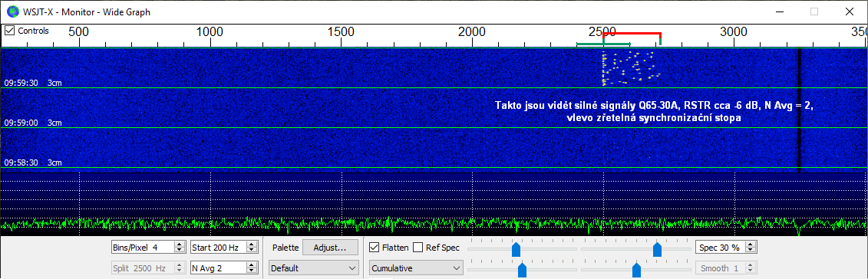Image resolution: width=868 pixels, height=279 pixels.
Task: Decrease N Avg with the down arrow
Action: pos(252,271)
